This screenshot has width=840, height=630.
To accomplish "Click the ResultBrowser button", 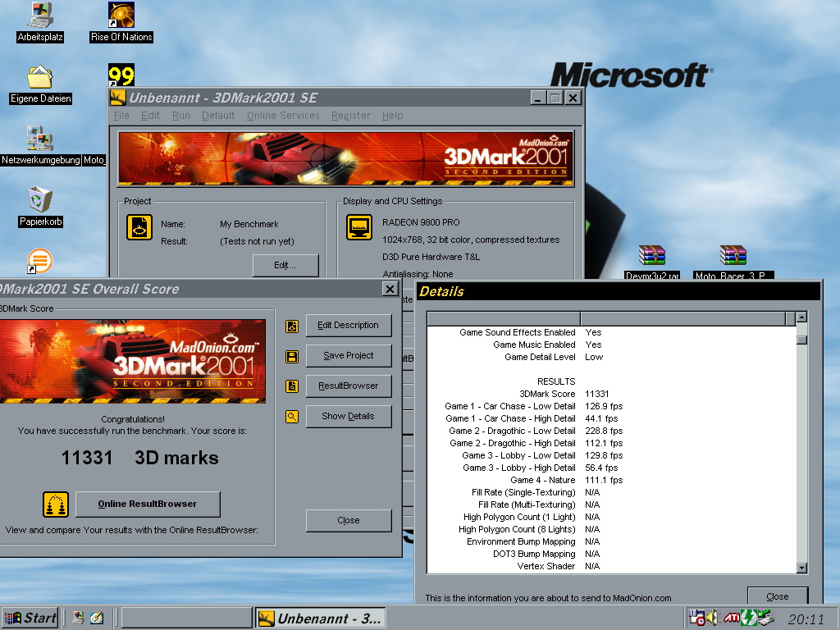I will (x=348, y=386).
